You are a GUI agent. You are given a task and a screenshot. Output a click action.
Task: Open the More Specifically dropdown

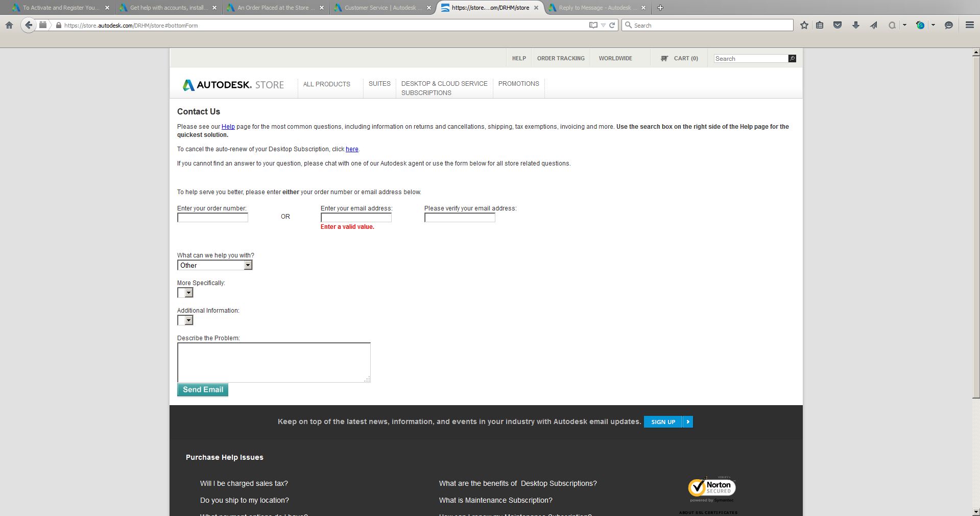coord(185,293)
